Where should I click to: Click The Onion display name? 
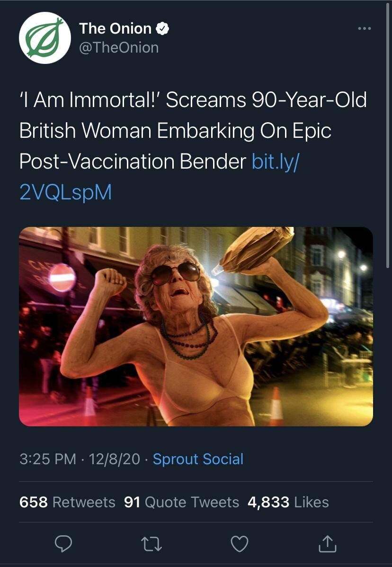click(x=115, y=29)
